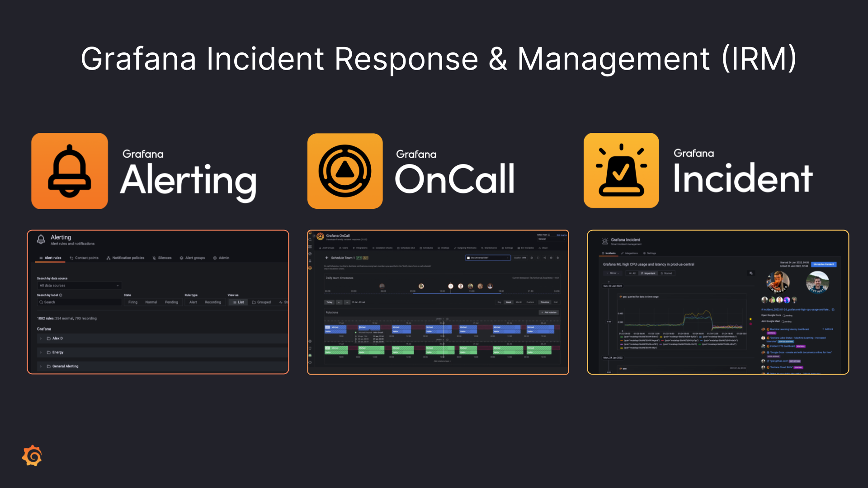Screen dimensions: 868x488
Task: Select the Recording rule type
Action: 213,302
